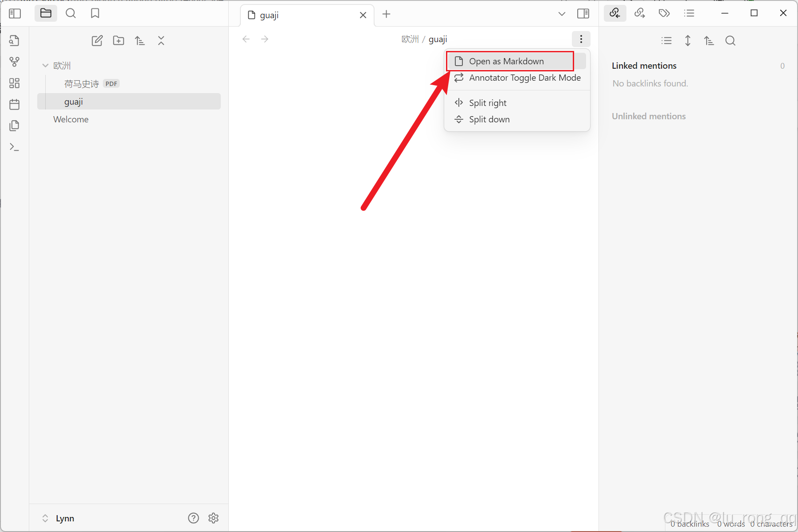798x532 pixels.
Task: Choose Split down from the menu
Action: click(x=516, y=119)
